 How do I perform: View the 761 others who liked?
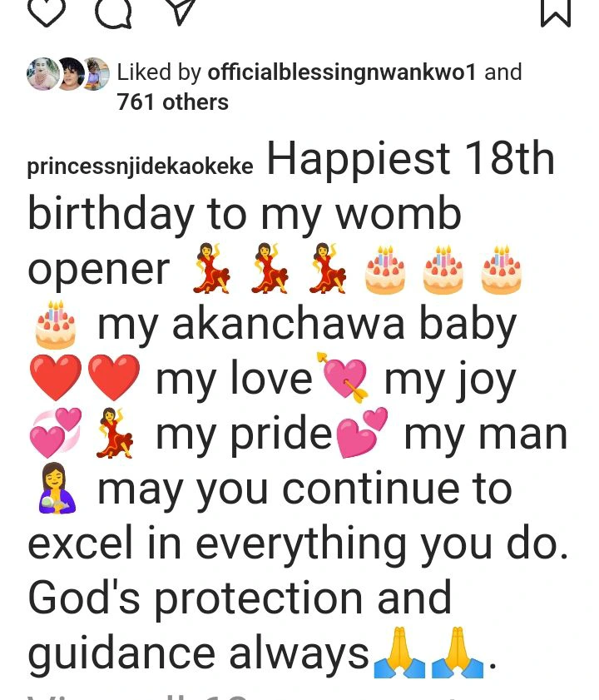[x=172, y=102]
